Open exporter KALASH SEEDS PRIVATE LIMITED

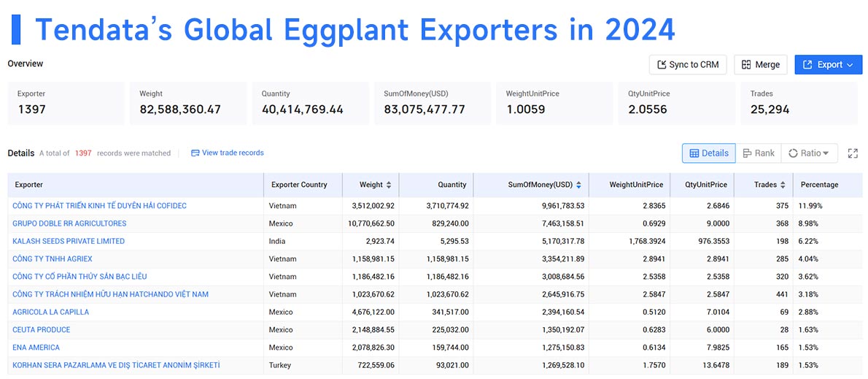click(69, 241)
